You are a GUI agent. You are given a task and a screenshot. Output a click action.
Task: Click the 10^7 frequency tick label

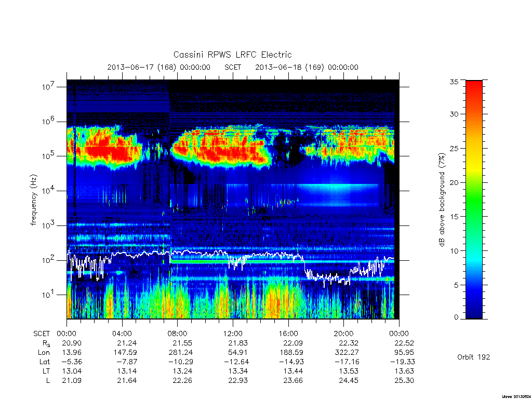(x=49, y=86)
